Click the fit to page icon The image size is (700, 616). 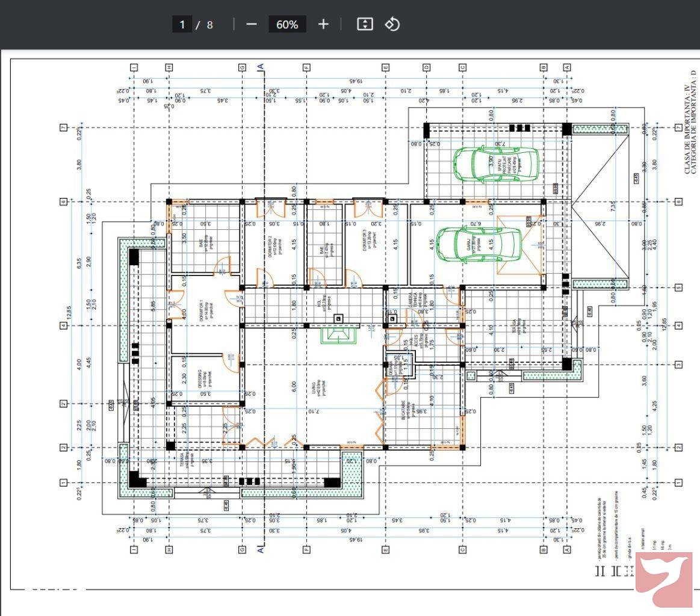point(365,24)
